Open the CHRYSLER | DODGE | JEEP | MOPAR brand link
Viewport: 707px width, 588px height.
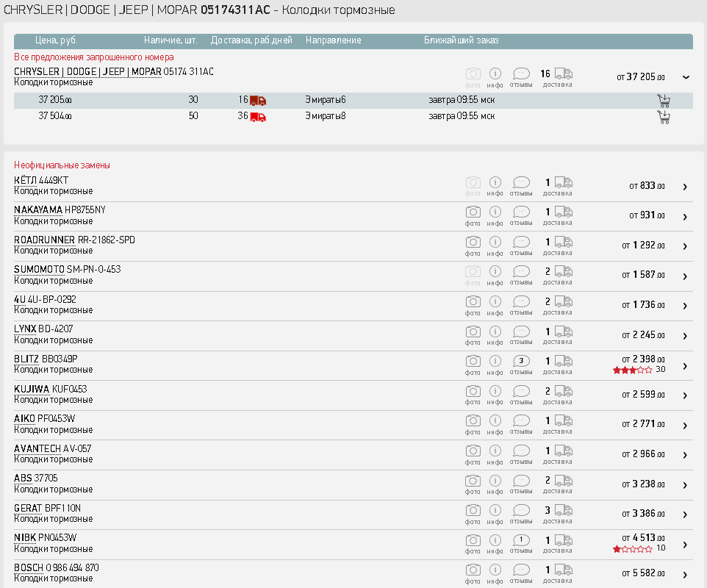click(87, 72)
